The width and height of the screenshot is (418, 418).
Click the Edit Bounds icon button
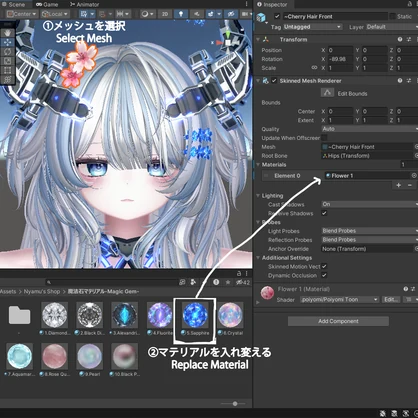(x=327, y=93)
